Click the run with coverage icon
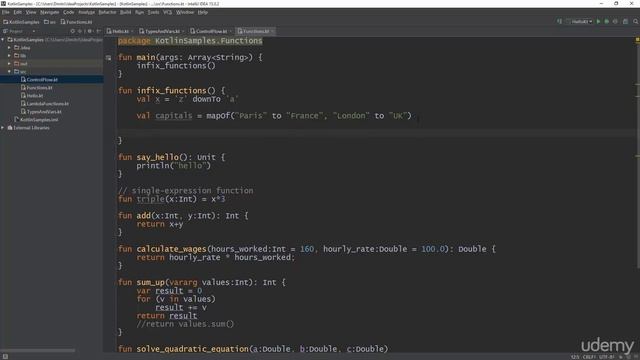The height and width of the screenshot is (360, 640). pyautogui.click(x=616, y=21)
